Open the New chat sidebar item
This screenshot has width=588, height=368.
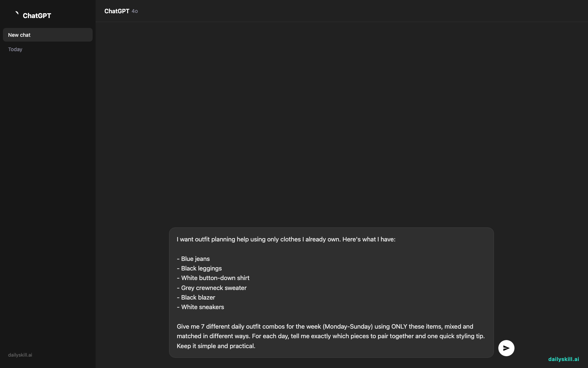48,35
